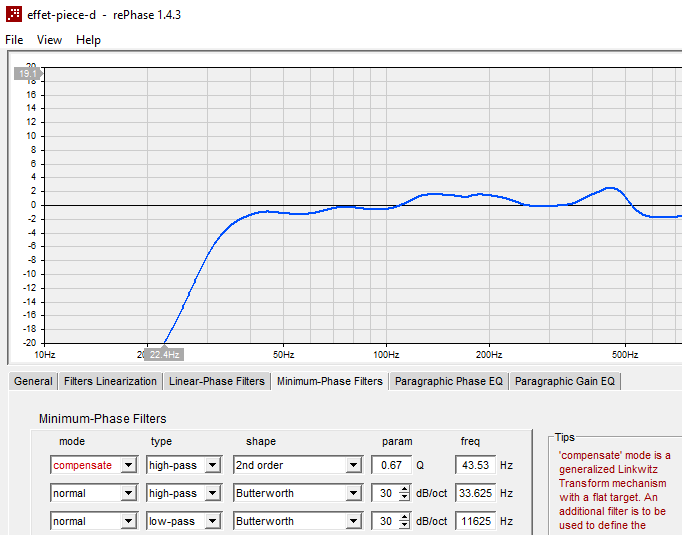Open mode dropdown in the low-pass row

128,521
